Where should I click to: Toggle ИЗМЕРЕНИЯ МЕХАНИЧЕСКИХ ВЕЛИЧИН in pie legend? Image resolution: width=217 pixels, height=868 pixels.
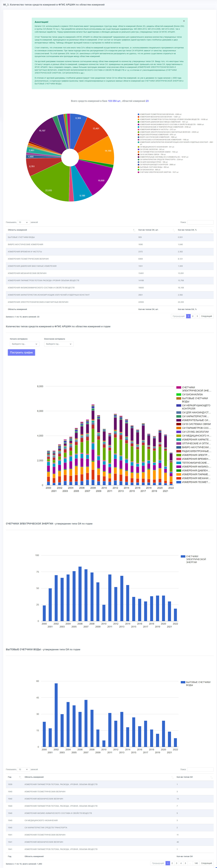(159, 117)
